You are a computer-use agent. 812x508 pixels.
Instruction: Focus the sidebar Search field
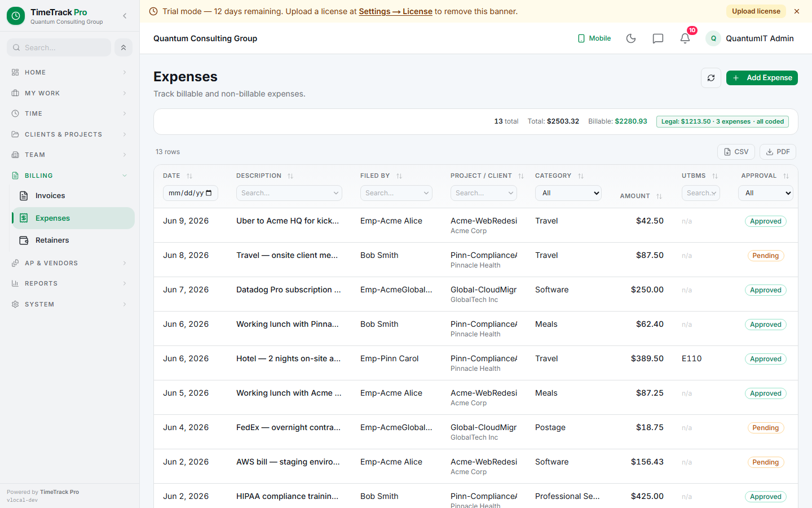59,47
